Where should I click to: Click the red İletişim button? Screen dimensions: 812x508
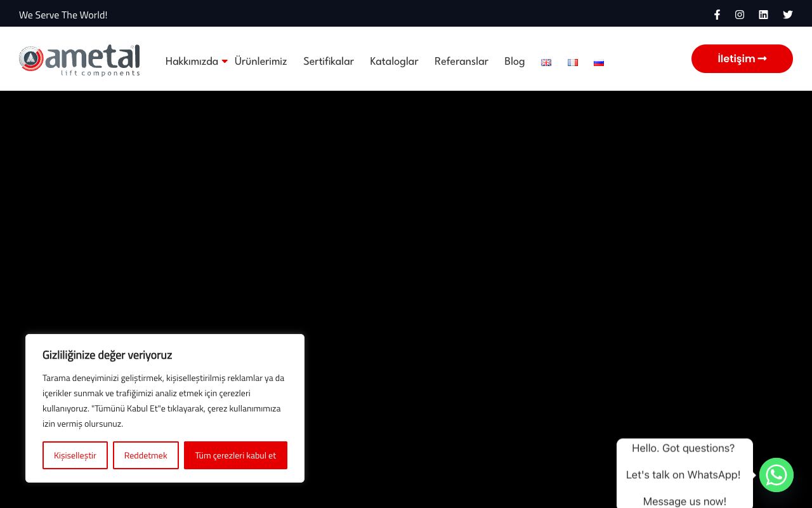[742, 58]
